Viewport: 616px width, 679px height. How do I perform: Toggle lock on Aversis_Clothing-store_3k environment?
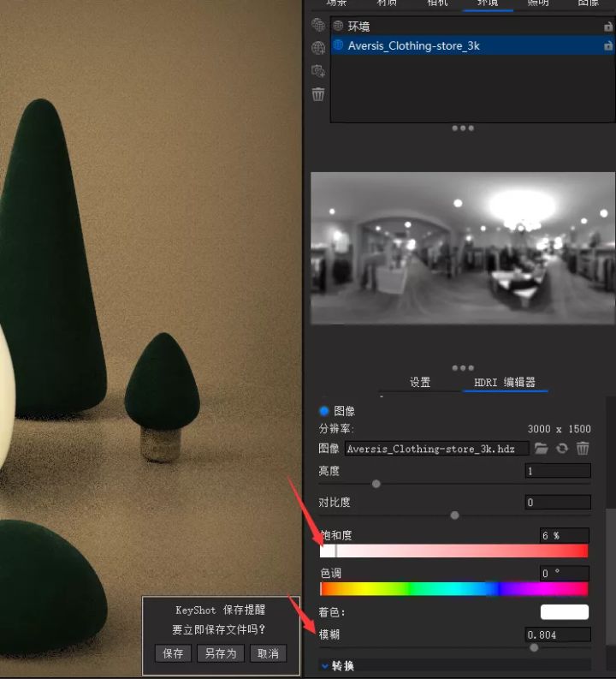pyautogui.click(x=608, y=45)
